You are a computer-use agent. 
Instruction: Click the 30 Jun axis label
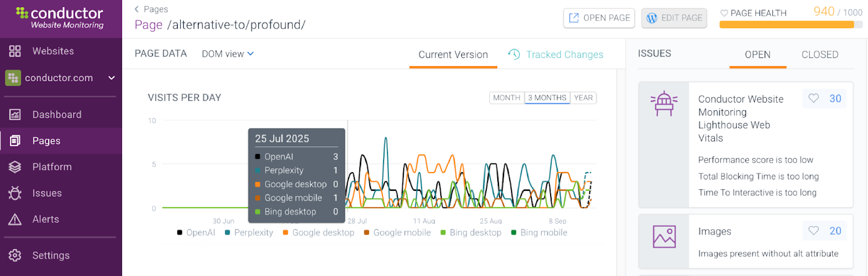coord(223,221)
